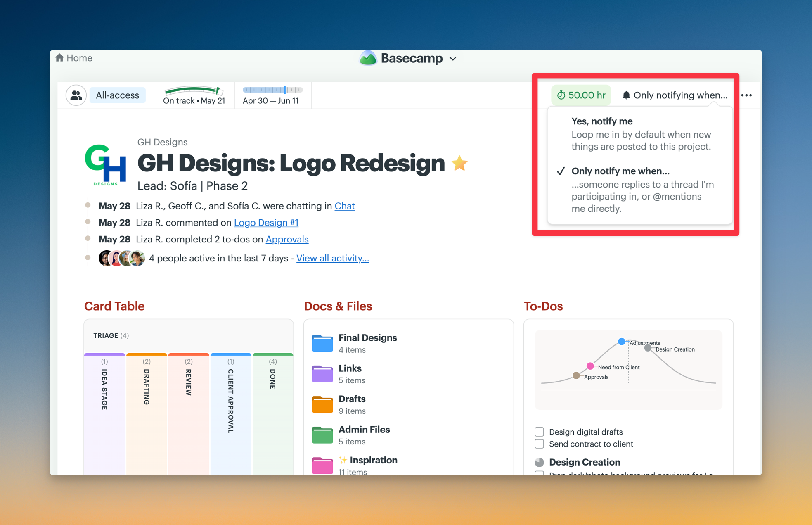The width and height of the screenshot is (812, 525).
Task: Click the Links folder name
Action: 350,368
